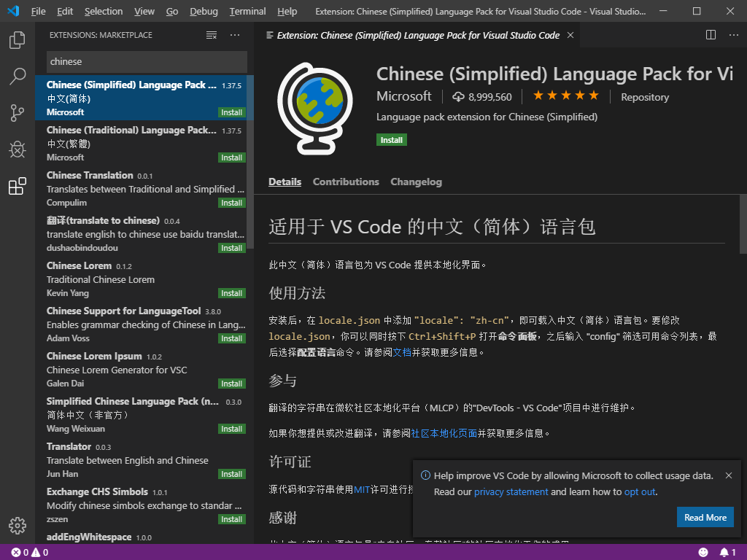
Task: Click the extensions search box with 'chinese'
Action: tap(147, 61)
